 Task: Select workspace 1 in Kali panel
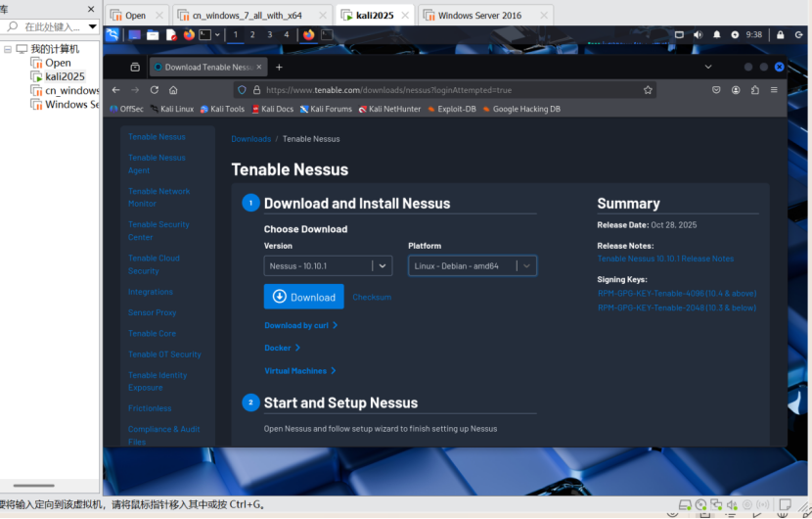235,34
